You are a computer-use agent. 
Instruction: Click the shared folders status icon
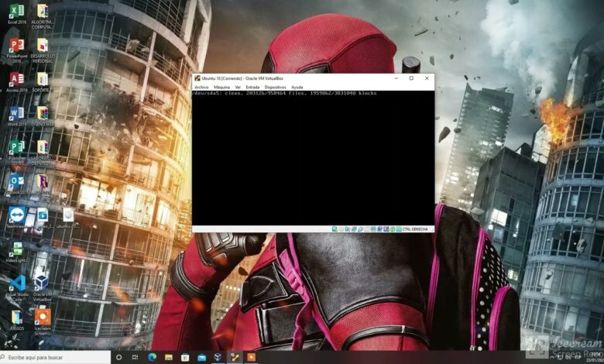366,229
